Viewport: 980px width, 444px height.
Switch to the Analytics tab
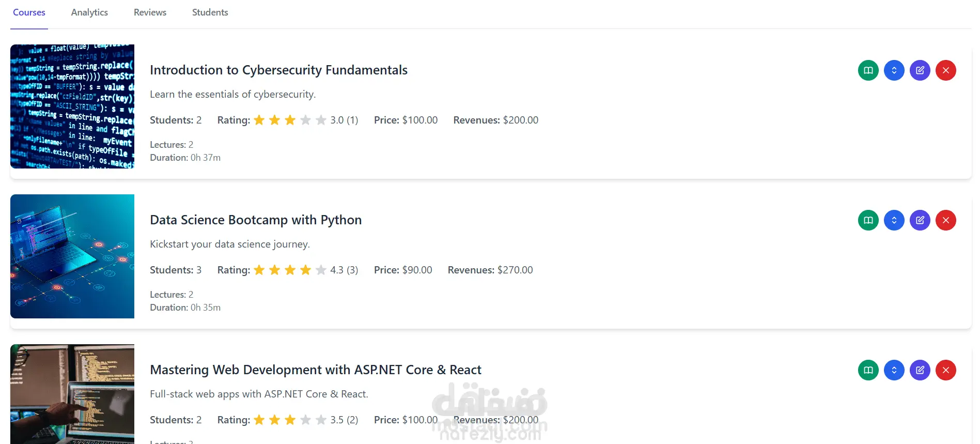pyautogui.click(x=89, y=12)
